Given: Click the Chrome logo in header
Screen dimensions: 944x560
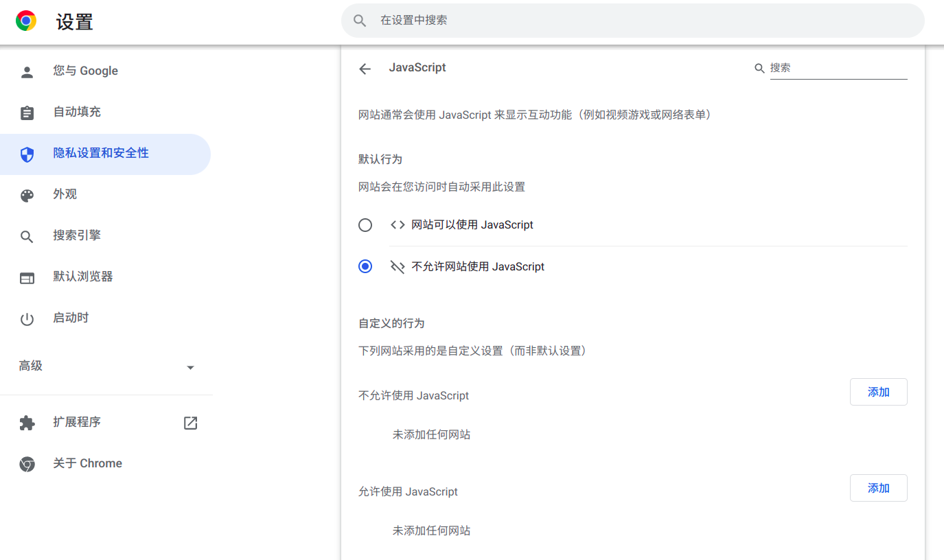Looking at the screenshot, I should tap(26, 21).
